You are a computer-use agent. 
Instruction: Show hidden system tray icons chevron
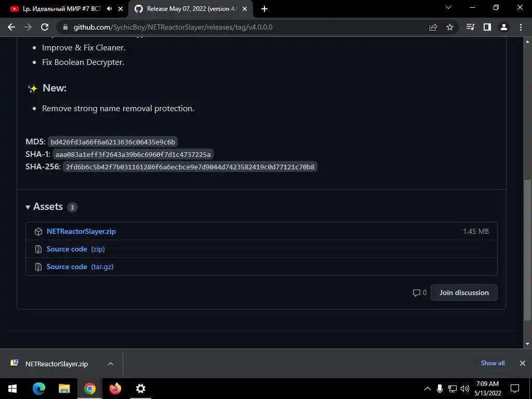pyautogui.click(x=428, y=389)
